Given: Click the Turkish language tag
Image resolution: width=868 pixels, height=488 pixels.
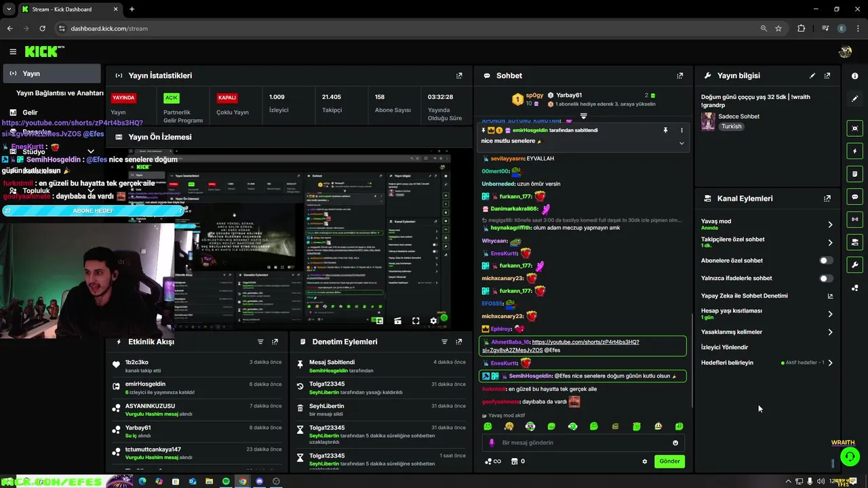Looking at the screenshot, I should pyautogui.click(x=731, y=127).
